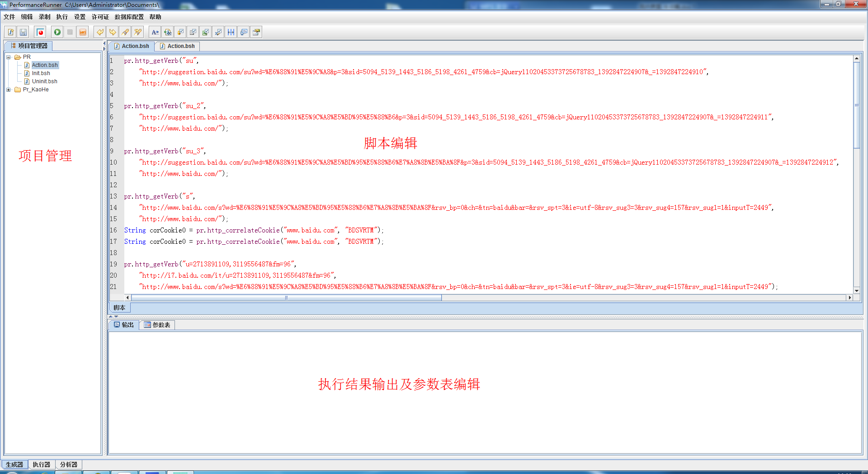
Task: Switch to the highlighted leftmost Action.bsh editor tab
Action: [132, 46]
